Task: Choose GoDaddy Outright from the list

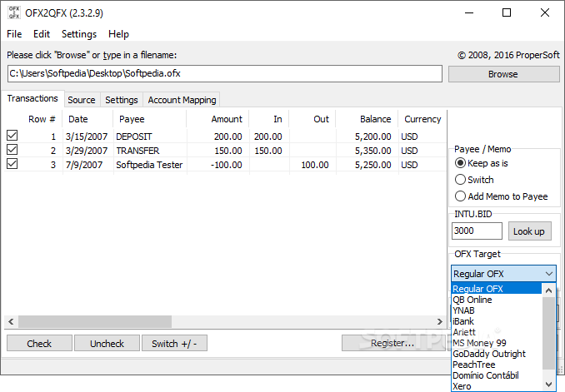Action: pos(497,354)
